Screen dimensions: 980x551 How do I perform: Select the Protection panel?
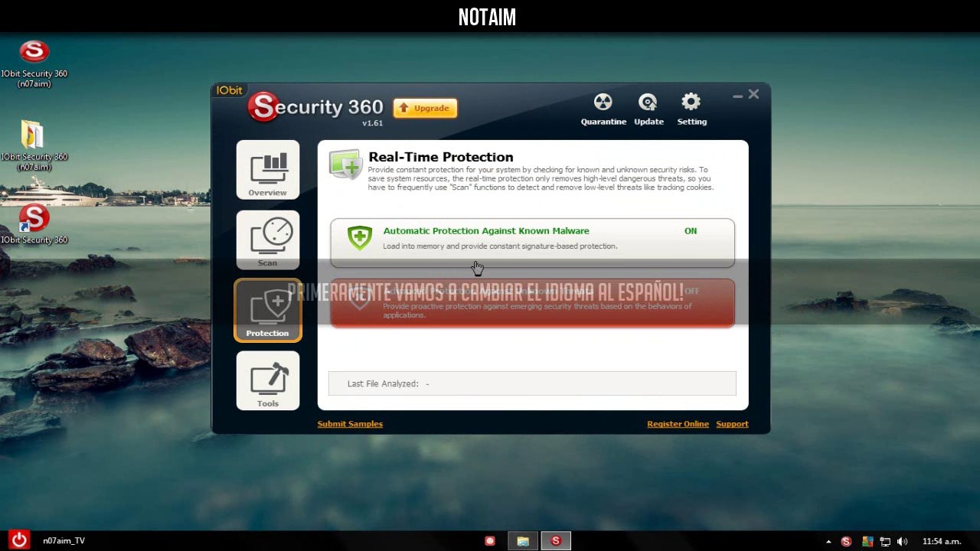tap(268, 310)
